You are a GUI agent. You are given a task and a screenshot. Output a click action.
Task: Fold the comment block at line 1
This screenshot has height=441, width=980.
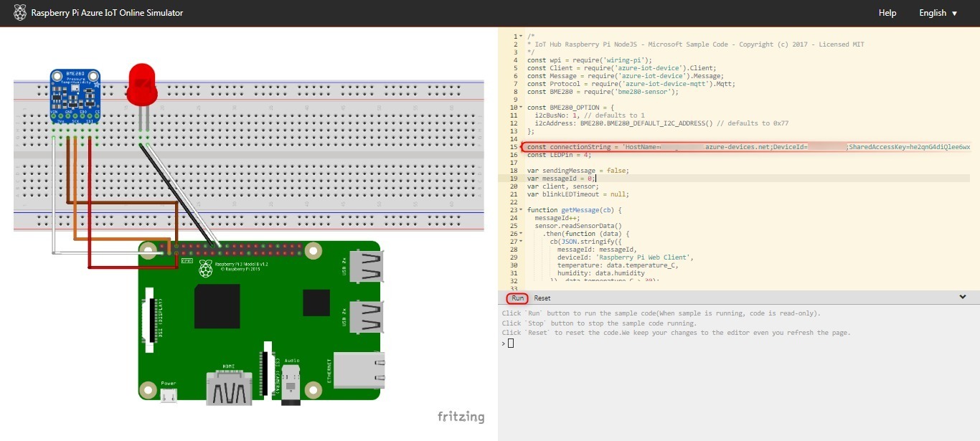click(x=521, y=37)
